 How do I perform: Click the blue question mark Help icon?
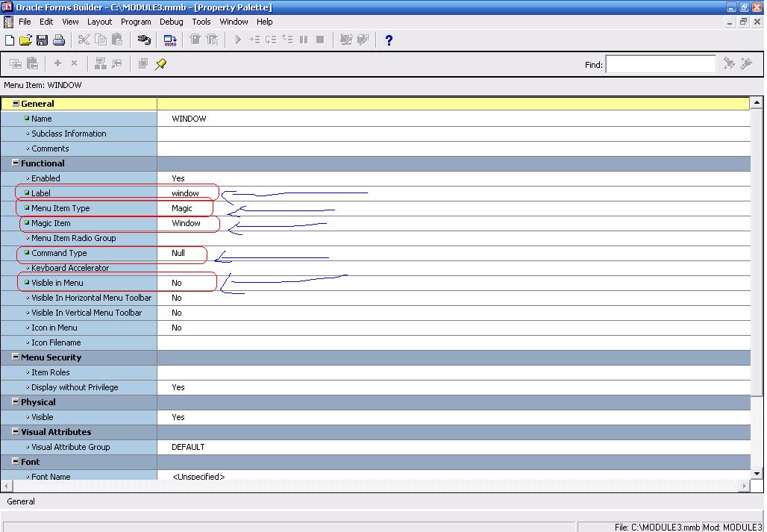click(x=389, y=40)
